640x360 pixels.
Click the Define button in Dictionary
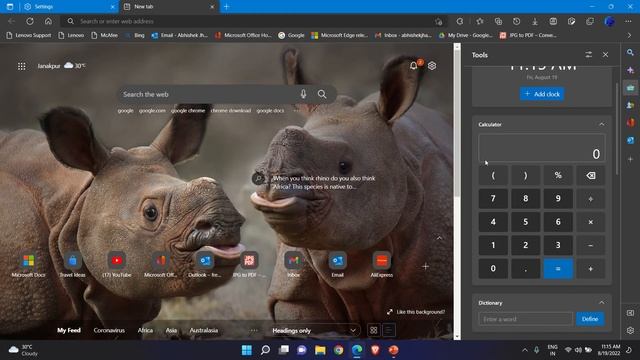(590, 319)
